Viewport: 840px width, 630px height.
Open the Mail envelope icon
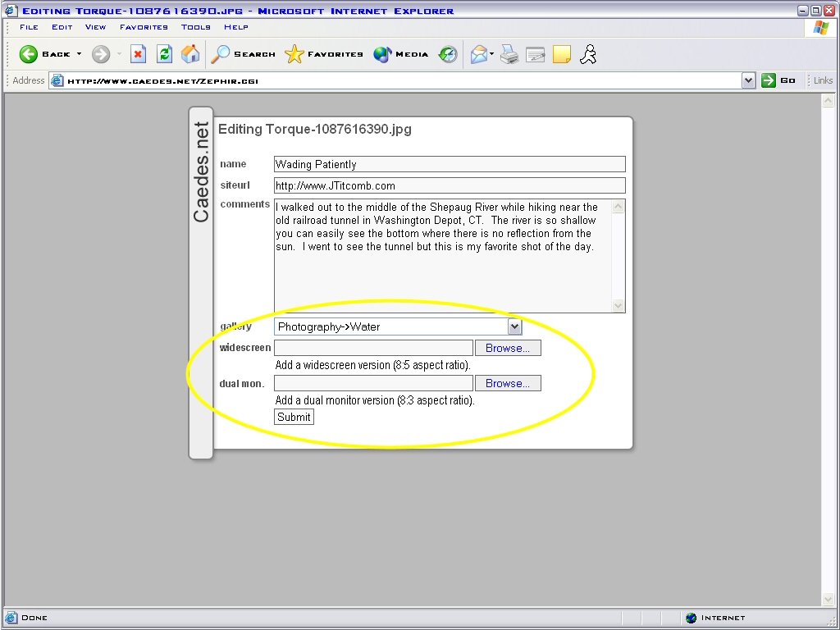(478, 54)
